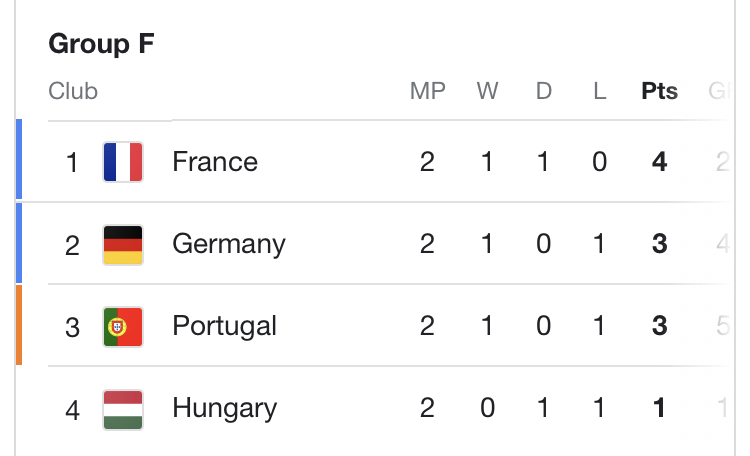Click the Pts column header
Viewport: 750px width, 456px height.
click(659, 91)
